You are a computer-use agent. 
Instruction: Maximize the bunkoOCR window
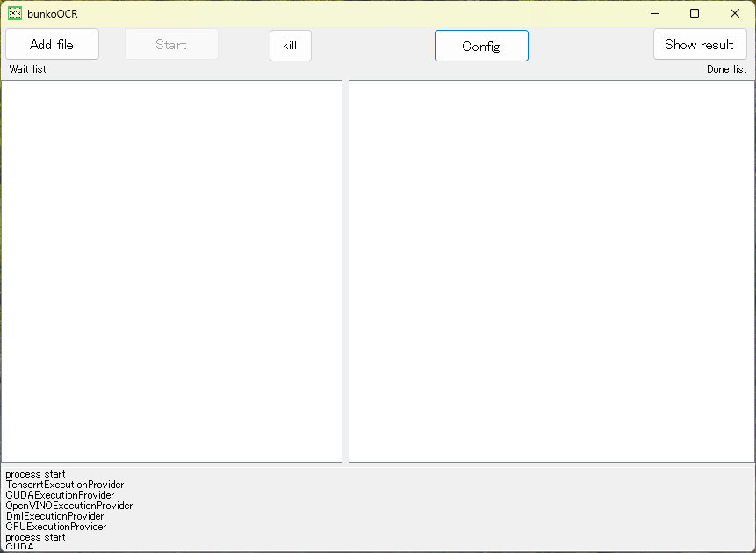[694, 13]
